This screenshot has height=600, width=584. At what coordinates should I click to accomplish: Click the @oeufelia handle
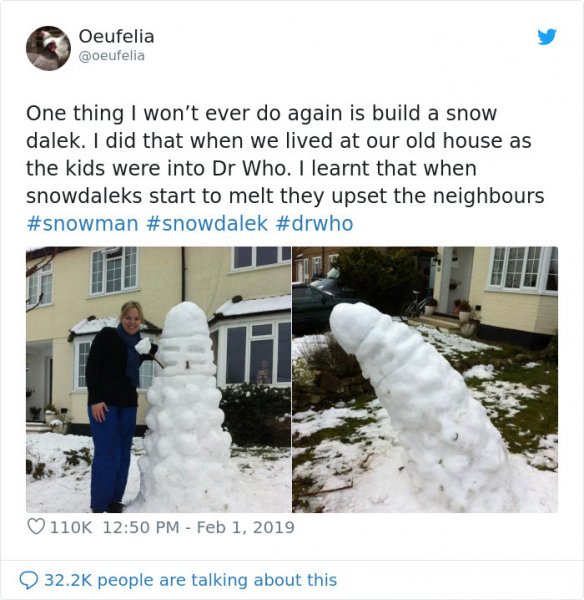112,56
